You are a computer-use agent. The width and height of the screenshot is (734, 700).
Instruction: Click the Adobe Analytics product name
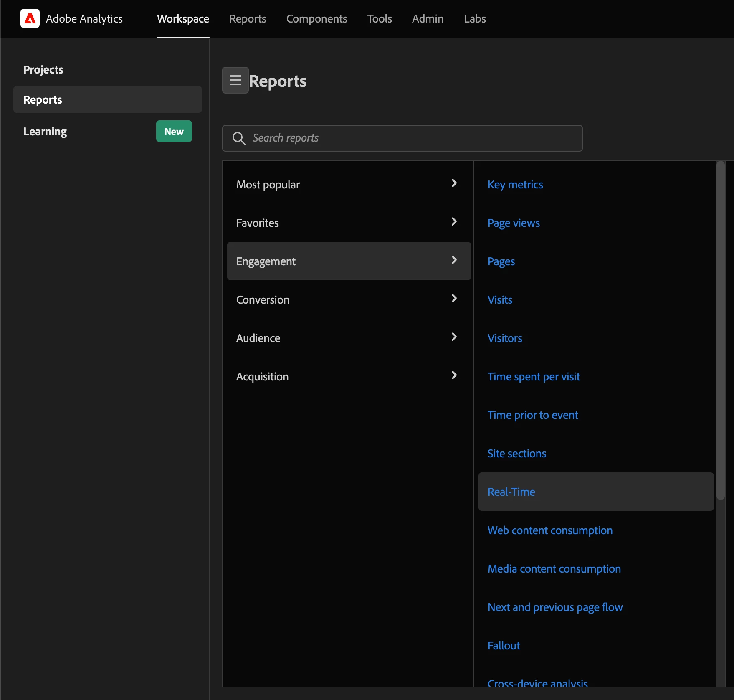[84, 19]
